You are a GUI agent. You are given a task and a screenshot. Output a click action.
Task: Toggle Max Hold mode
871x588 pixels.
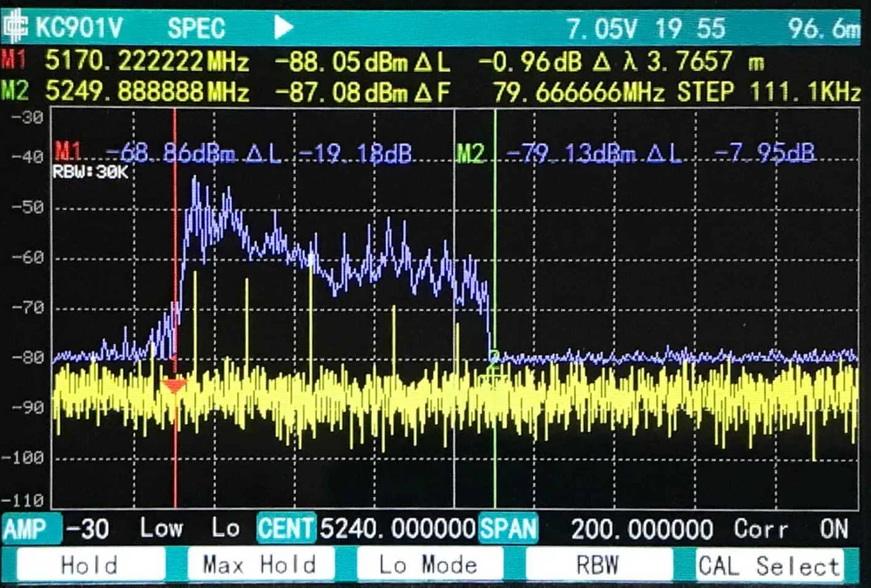point(260,564)
